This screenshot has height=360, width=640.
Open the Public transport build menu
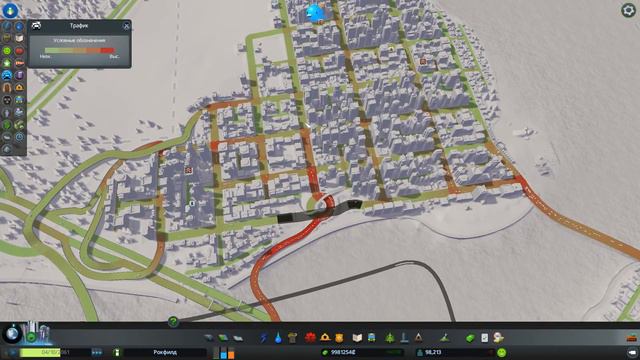[x=371, y=338]
